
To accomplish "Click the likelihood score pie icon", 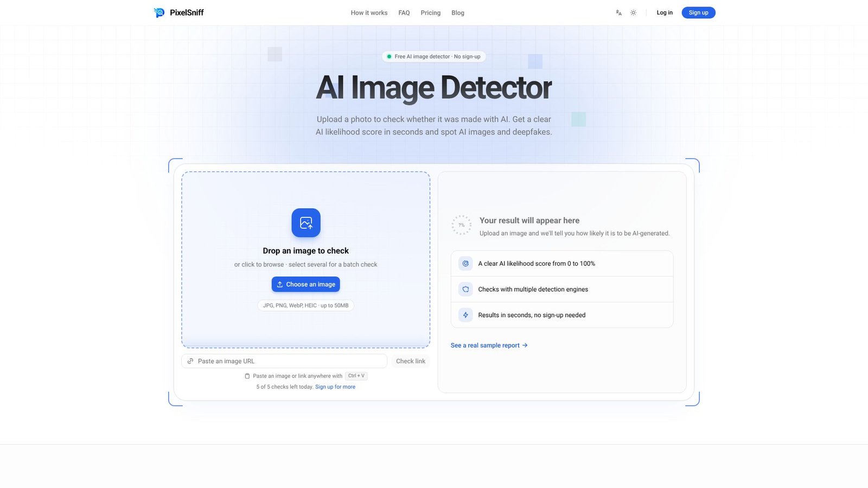I will [465, 264].
